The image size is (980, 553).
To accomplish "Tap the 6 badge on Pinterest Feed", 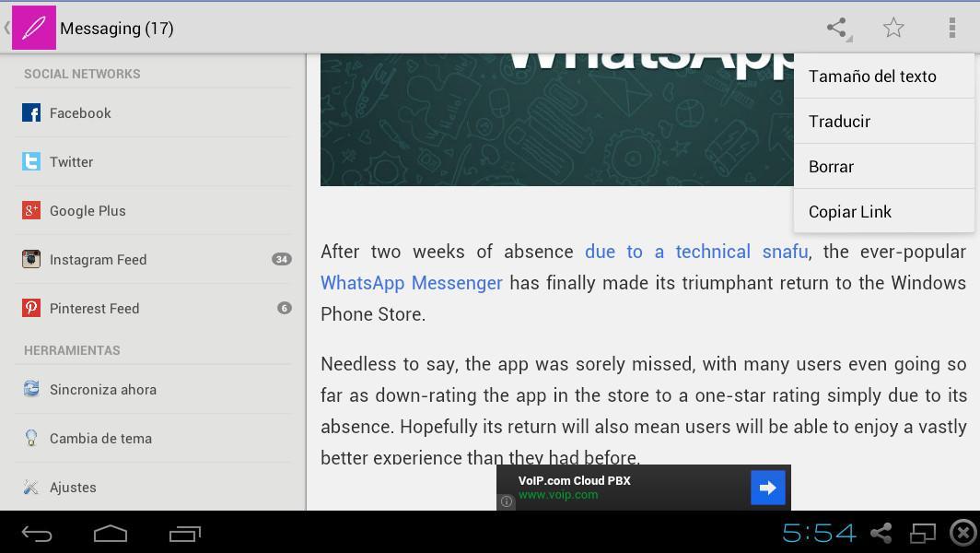I will pos(285,308).
